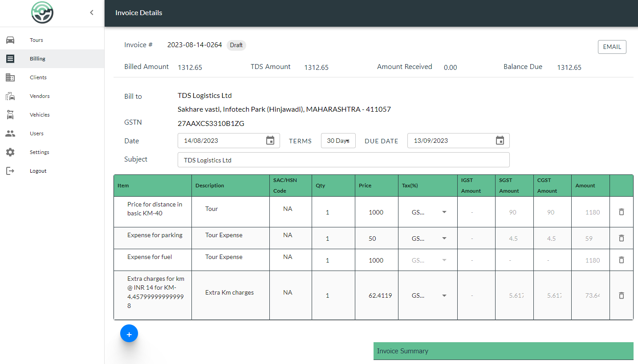The image size is (638, 364).
Task: Edit price 62.4119 for extra km
Action: (380, 295)
